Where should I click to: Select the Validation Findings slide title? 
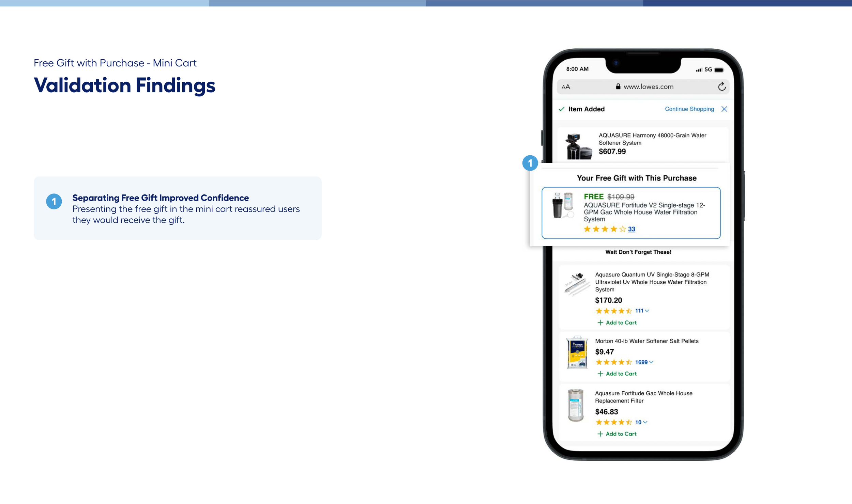pyautogui.click(x=124, y=85)
